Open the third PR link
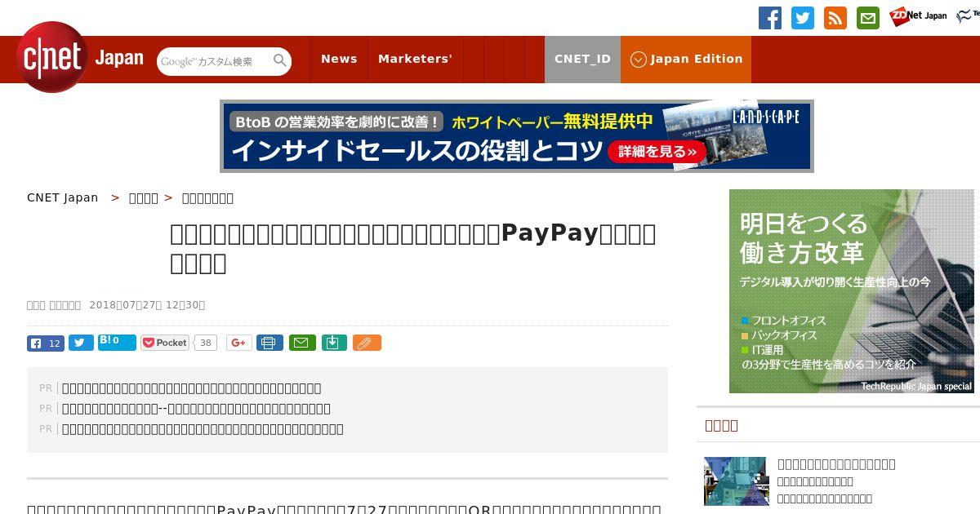The image size is (980, 514). 203,429
